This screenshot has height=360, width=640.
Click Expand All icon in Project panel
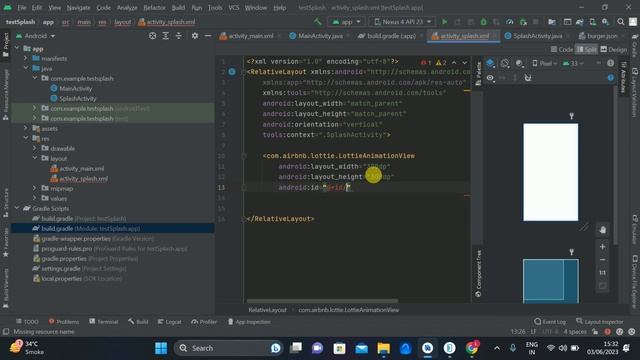[x=165, y=36]
